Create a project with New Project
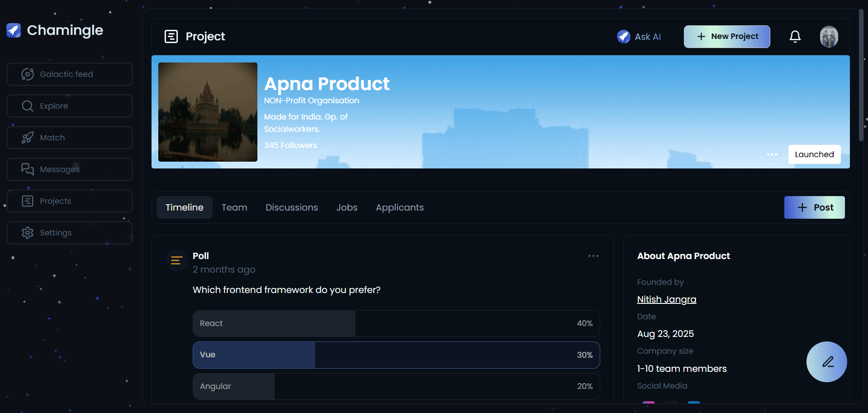Image resolution: width=868 pixels, height=413 pixels. tap(726, 36)
